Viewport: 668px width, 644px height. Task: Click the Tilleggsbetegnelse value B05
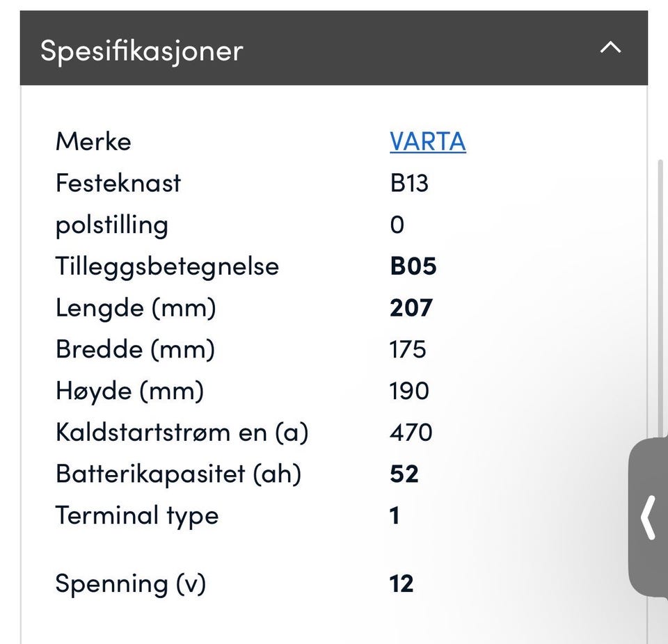click(413, 266)
